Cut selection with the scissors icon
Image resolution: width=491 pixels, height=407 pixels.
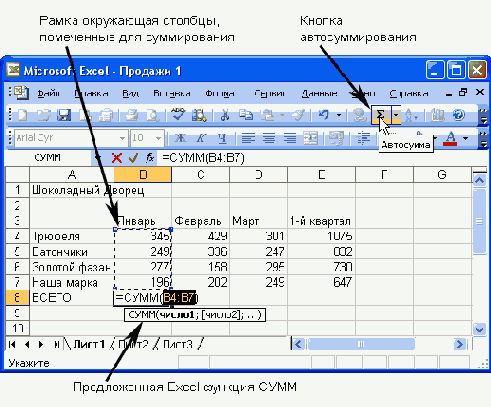[225, 115]
